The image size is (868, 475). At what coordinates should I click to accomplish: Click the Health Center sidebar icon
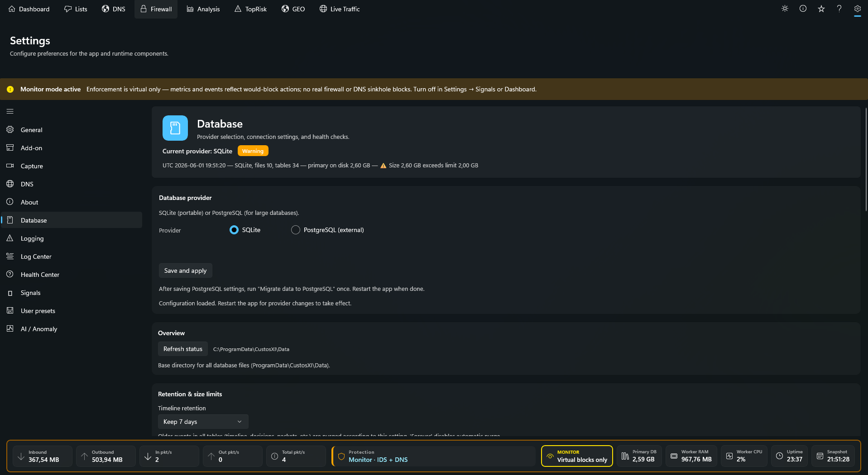10,274
